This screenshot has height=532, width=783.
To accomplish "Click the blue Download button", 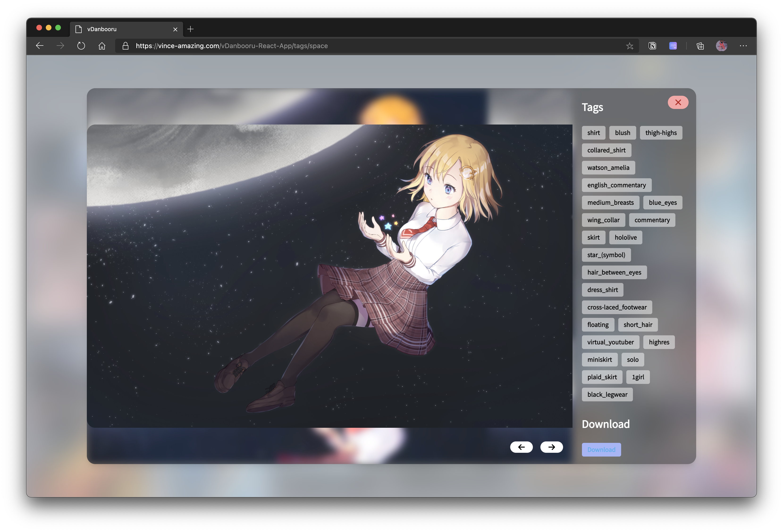I will pyautogui.click(x=601, y=449).
